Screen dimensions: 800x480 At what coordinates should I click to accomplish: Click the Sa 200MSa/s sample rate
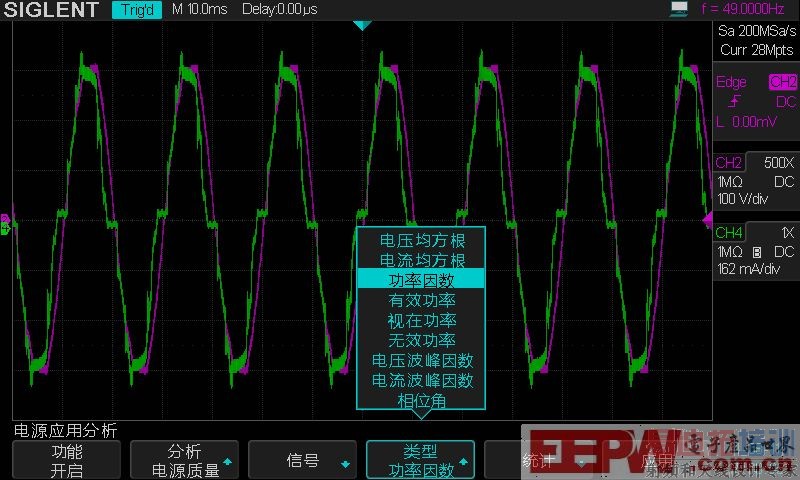[x=757, y=31]
